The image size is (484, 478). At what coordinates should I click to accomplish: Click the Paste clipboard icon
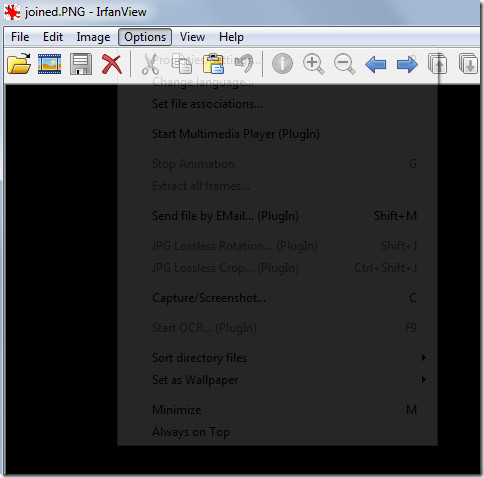pyautogui.click(x=213, y=63)
